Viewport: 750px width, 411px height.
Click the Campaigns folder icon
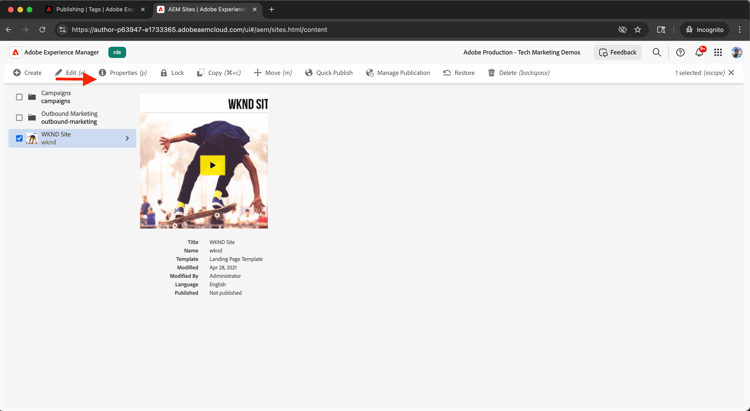click(32, 97)
